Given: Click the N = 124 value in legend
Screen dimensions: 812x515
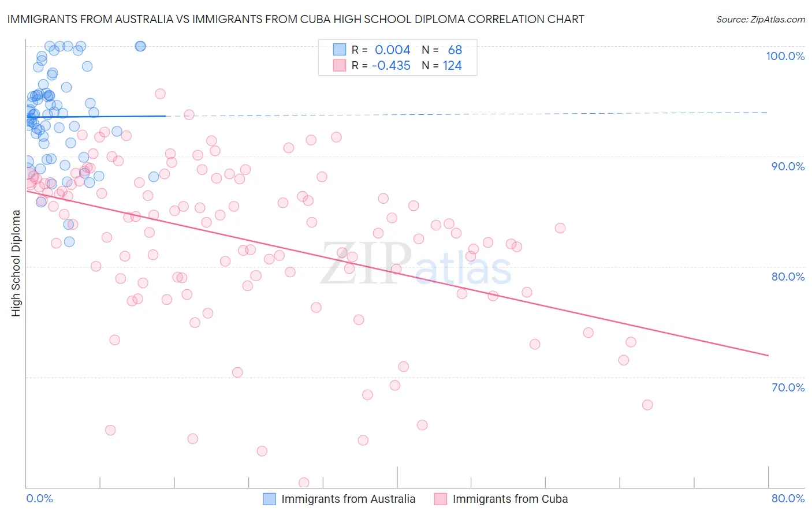Looking at the screenshot, I should [442, 66].
